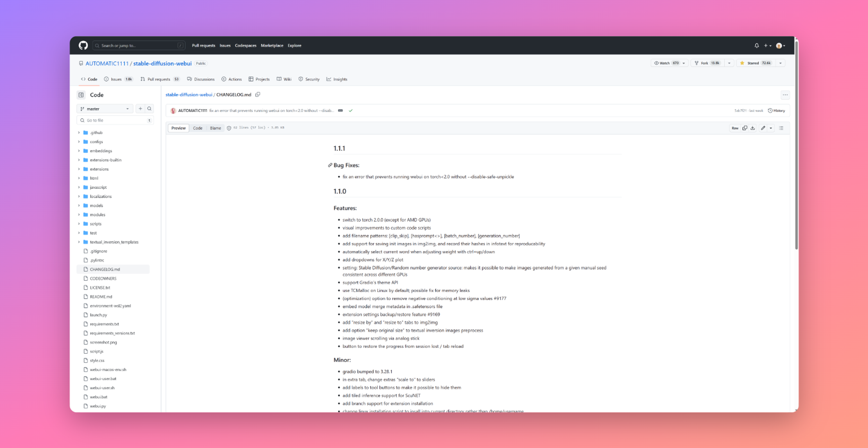Open Explore in the top bar
This screenshot has width=868, height=448.
294,46
